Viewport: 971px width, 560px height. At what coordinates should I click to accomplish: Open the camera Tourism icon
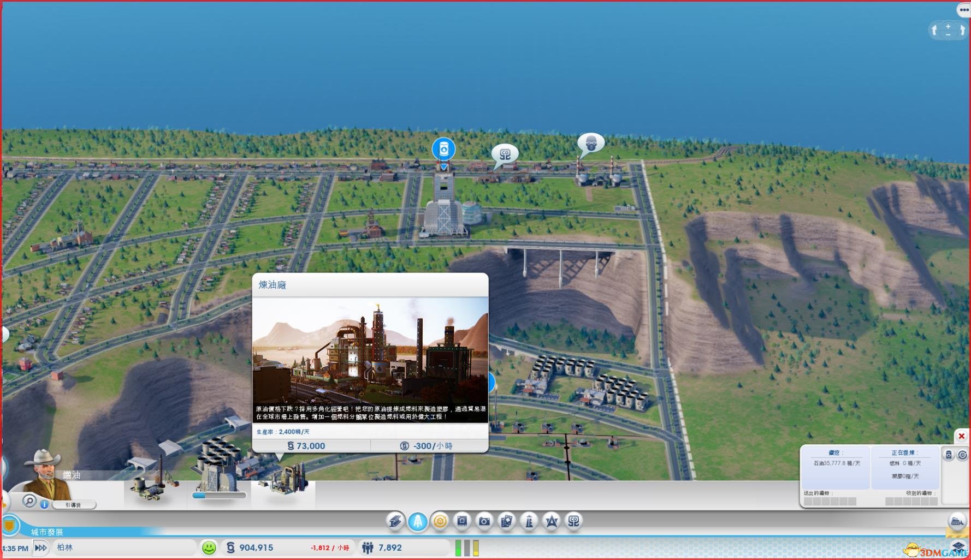pos(484,521)
